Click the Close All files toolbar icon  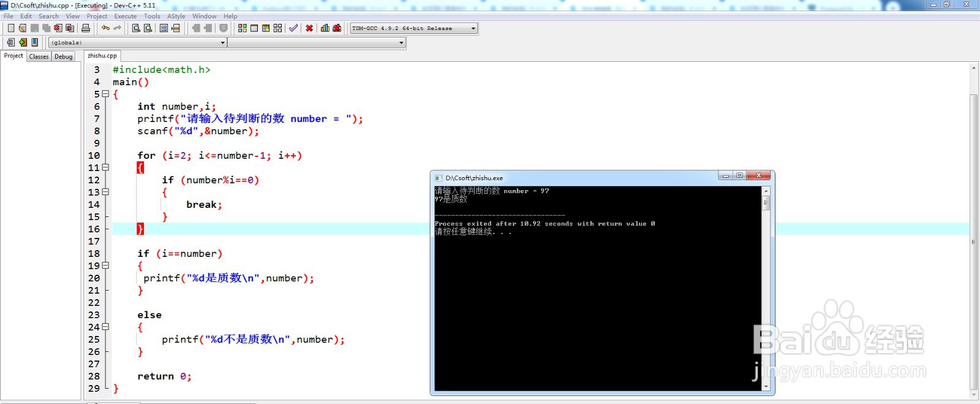pos(70,28)
